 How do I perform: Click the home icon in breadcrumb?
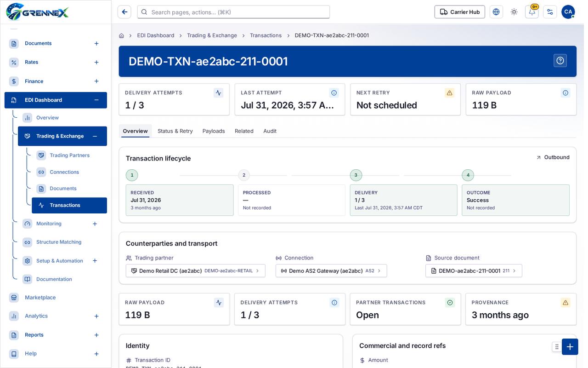point(121,35)
